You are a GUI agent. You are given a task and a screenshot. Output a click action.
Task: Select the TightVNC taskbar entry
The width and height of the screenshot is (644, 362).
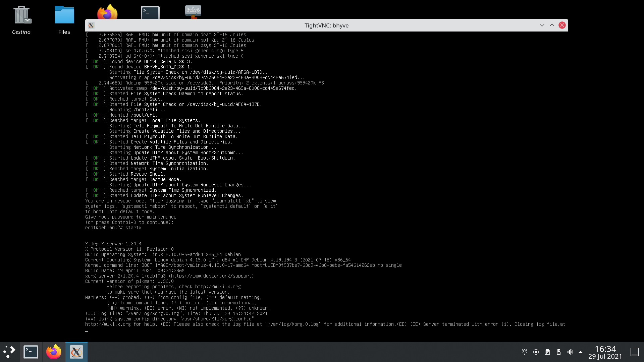[76, 352]
